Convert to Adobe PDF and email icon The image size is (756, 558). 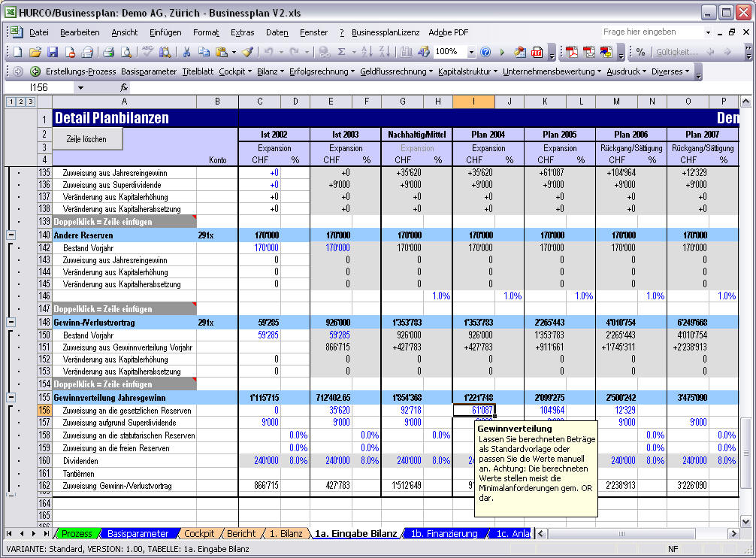click(x=588, y=52)
